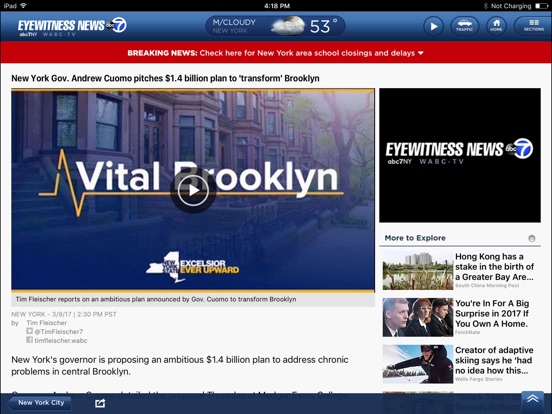Tap the share icon in bottom bar

coord(100,403)
